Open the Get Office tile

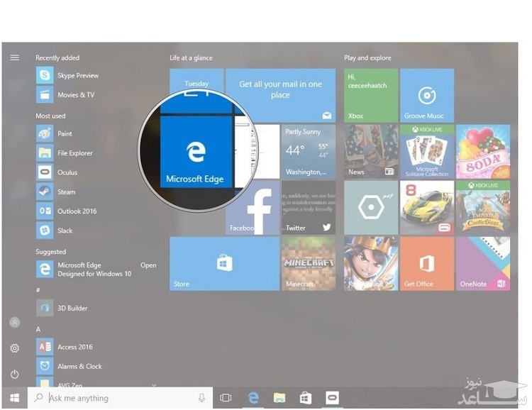[427, 264]
